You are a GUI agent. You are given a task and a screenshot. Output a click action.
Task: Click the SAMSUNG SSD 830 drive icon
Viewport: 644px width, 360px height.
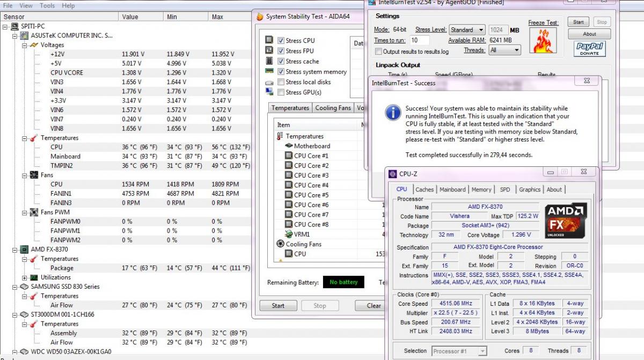click(24, 286)
